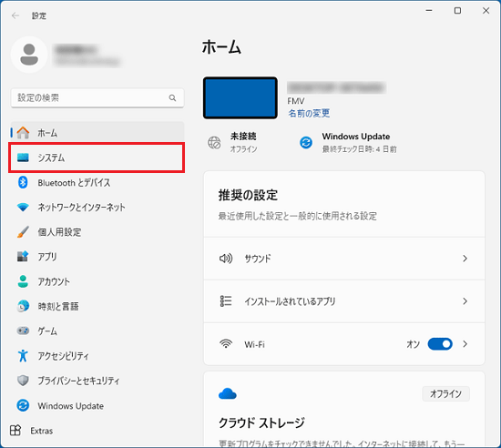Click the 名前の変更 link
This screenshot has width=501, height=448.
309,113
